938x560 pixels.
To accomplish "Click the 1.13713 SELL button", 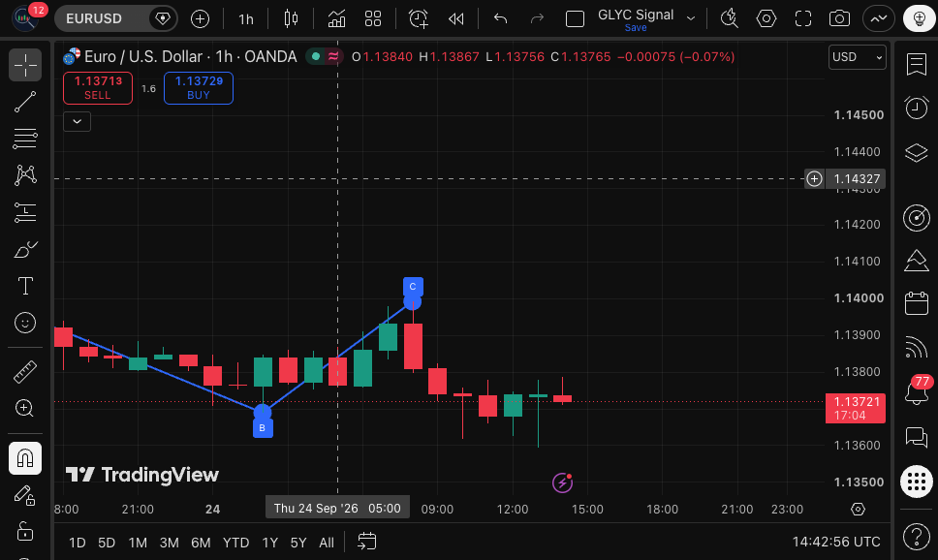I will click(98, 88).
